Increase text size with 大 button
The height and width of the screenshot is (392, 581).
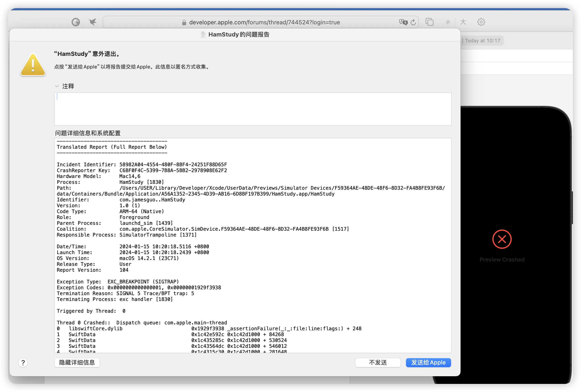click(463, 22)
